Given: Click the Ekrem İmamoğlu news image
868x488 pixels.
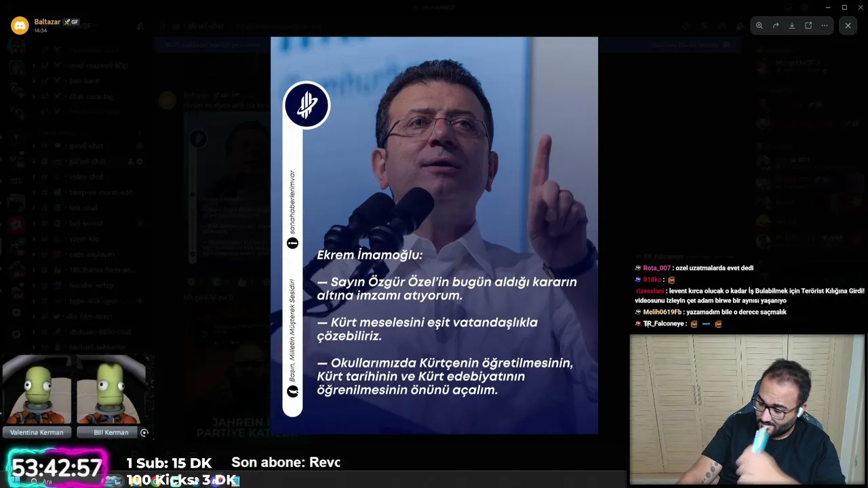Looking at the screenshot, I should click(x=434, y=235).
